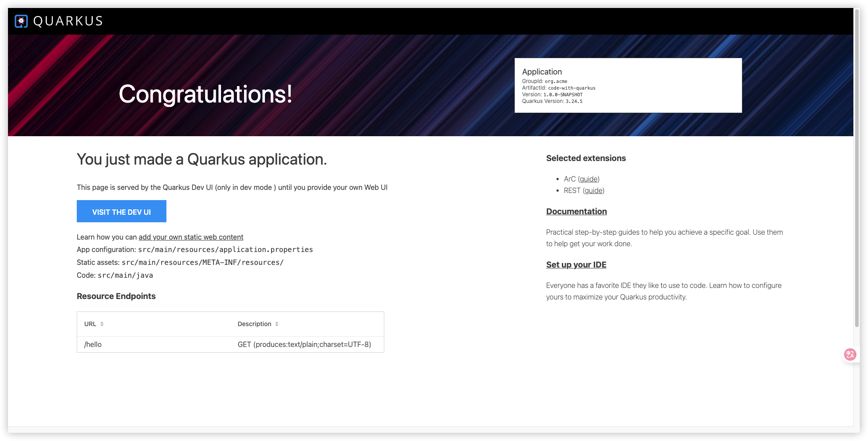This screenshot has width=868, height=441.
Task: Open the REST guide link
Action: click(x=594, y=190)
